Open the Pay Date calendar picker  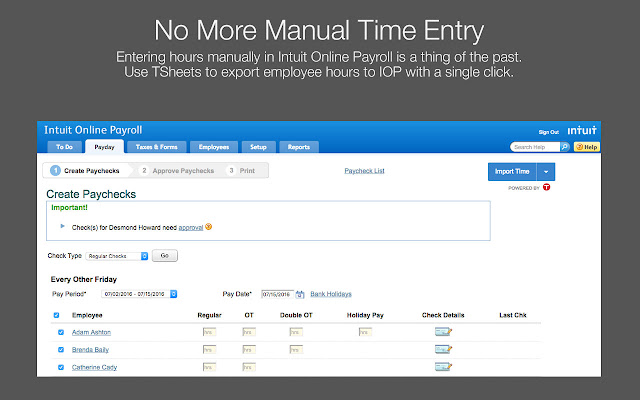[300, 294]
